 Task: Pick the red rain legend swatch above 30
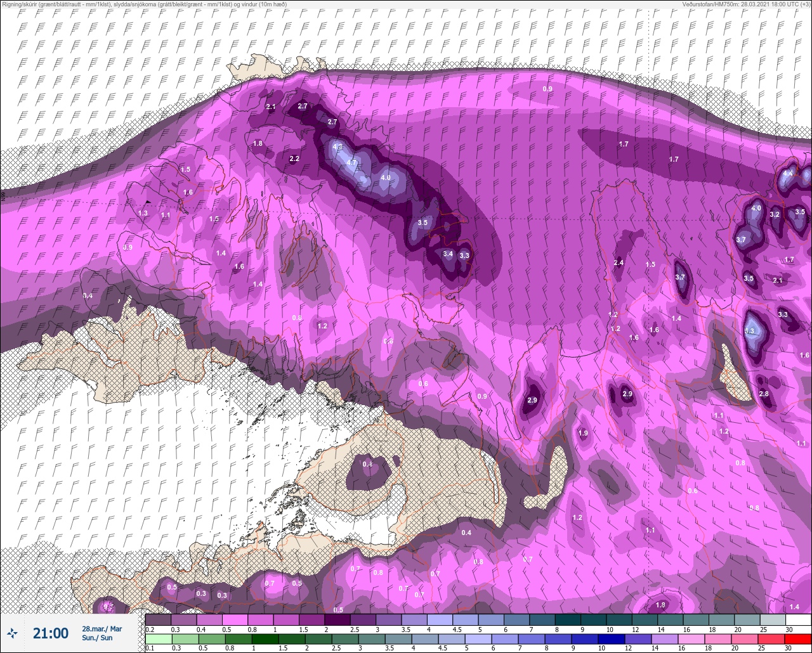798,638
